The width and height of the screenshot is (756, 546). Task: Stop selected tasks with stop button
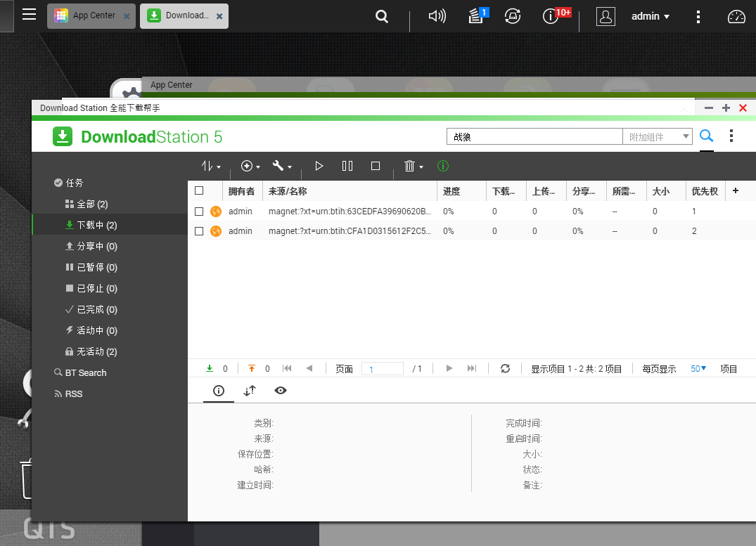pos(376,167)
